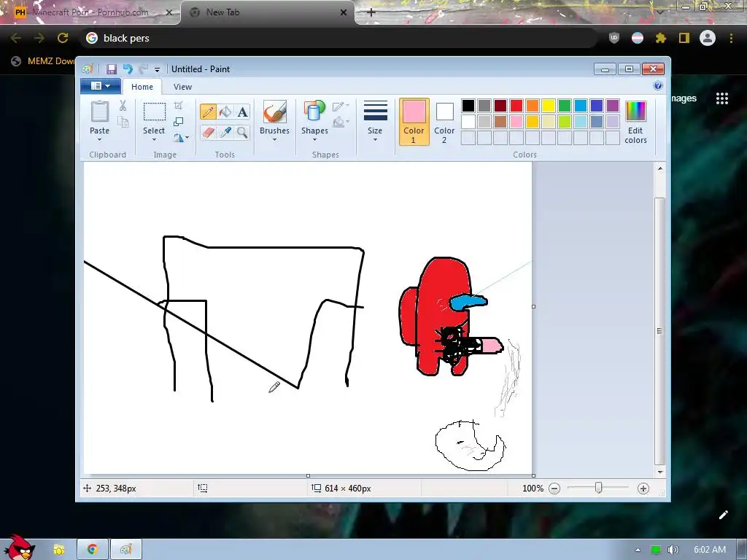The height and width of the screenshot is (560, 747).
Task: Click Chrome back navigation arrow
Action: [x=16, y=38]
